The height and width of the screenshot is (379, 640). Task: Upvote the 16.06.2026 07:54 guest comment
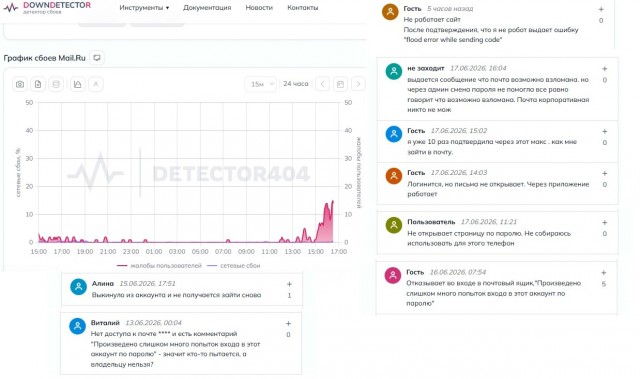coord(603,273)
